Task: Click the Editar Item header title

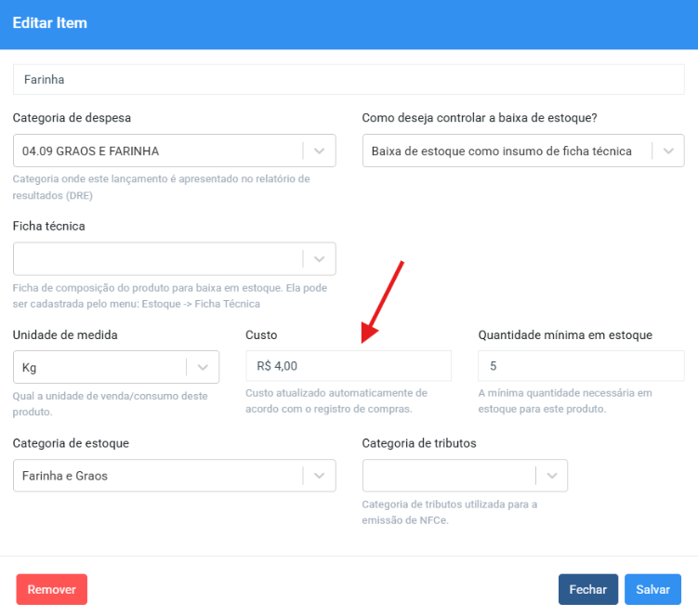Action: pos(50,23)
